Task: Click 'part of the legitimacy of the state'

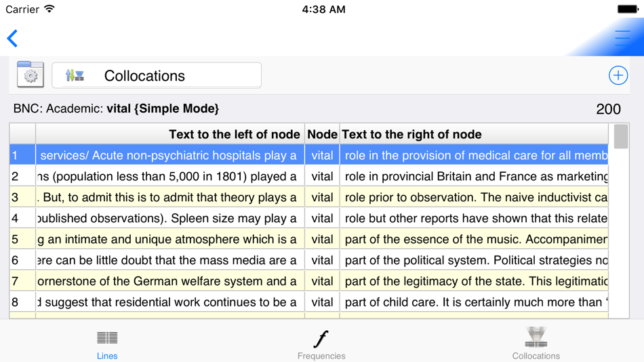Action: 474,281
